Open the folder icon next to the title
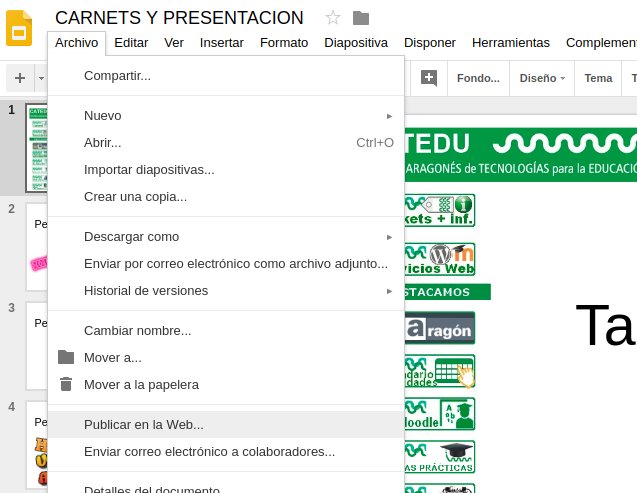The image size is (637, 493). tap(361, 18)
